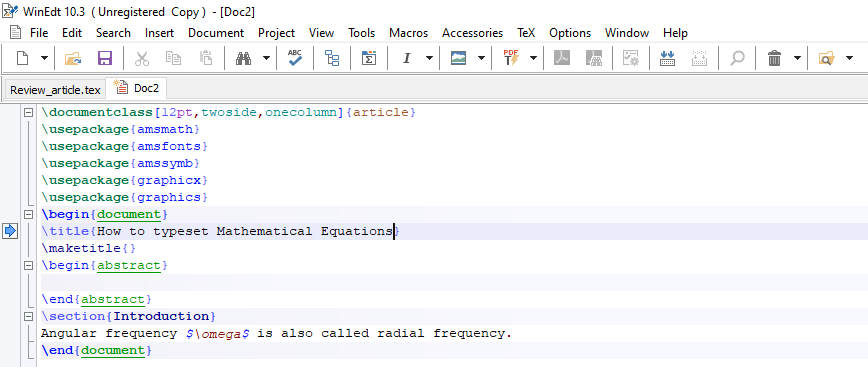Run the ABC spell check icon
Viewport: 868px width, 367px height.
tap(294, 58)
